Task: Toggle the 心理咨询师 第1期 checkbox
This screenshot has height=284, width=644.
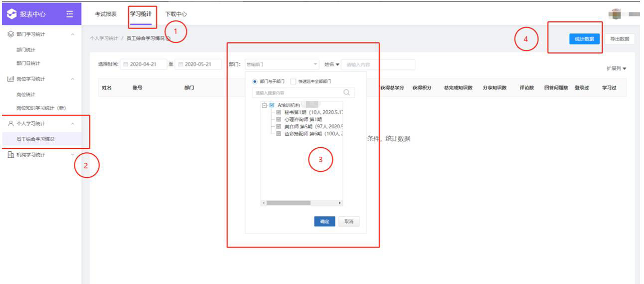Action: coord(279,120)
